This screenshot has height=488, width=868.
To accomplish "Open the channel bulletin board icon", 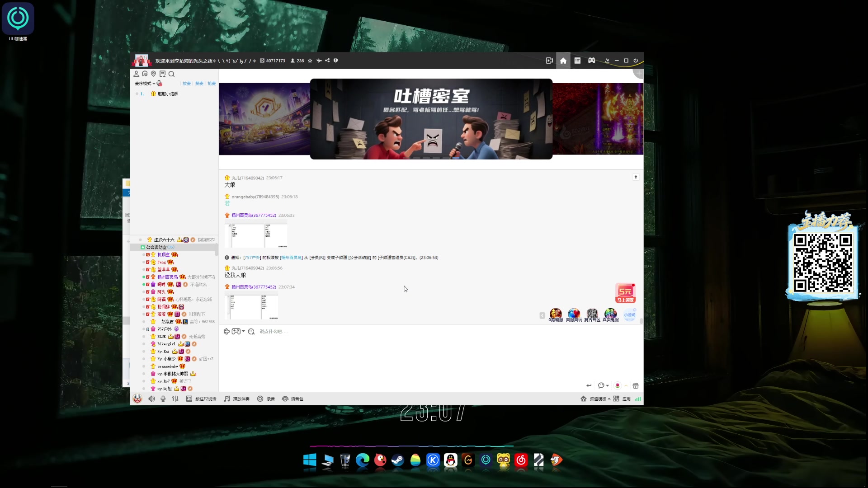I will point(162,74).
